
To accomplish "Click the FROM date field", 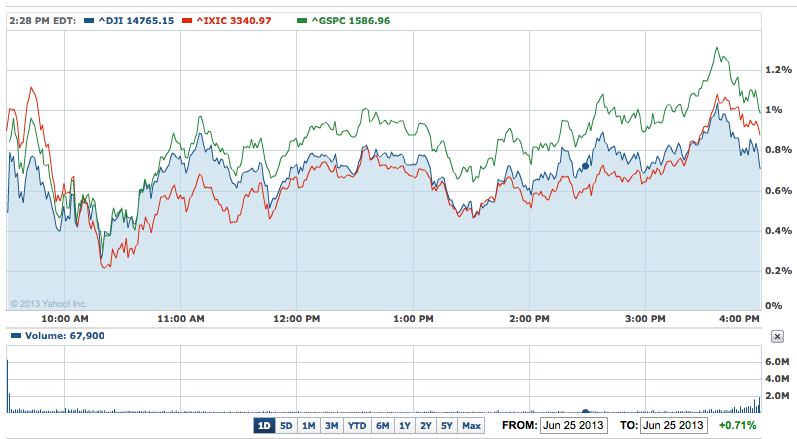I will coord(572,426).
